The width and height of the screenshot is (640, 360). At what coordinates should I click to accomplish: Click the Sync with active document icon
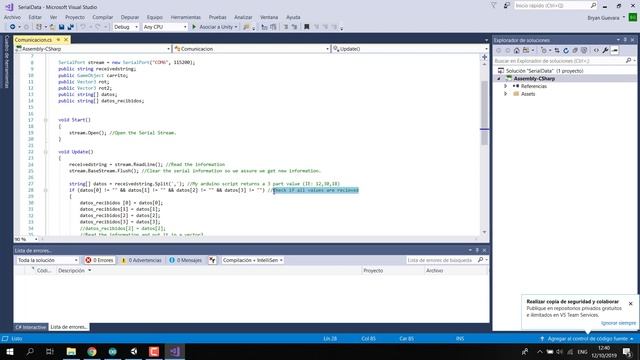point(557,50)
